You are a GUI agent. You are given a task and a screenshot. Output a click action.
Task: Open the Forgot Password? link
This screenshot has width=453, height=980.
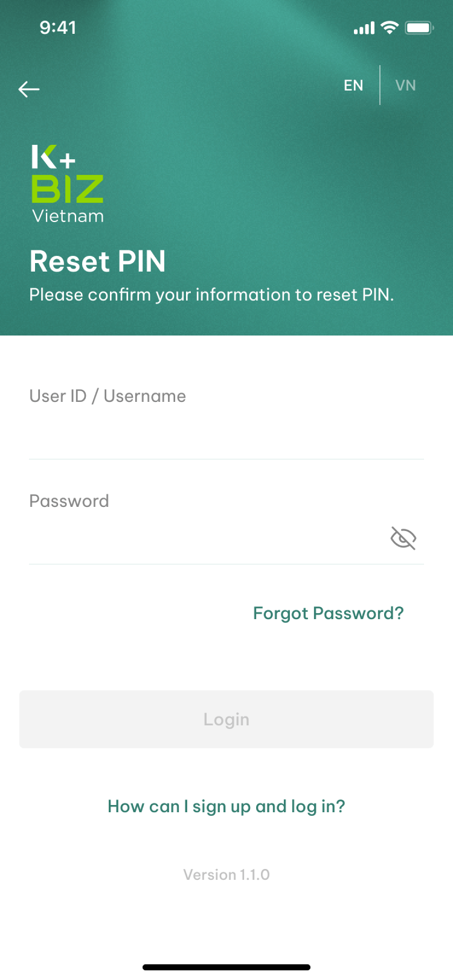click(328, 613)
